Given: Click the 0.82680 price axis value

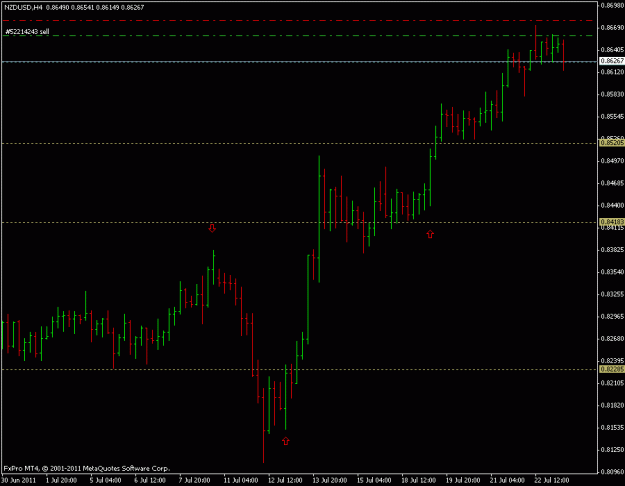Looking at the screenshot, I should [612, 338].
